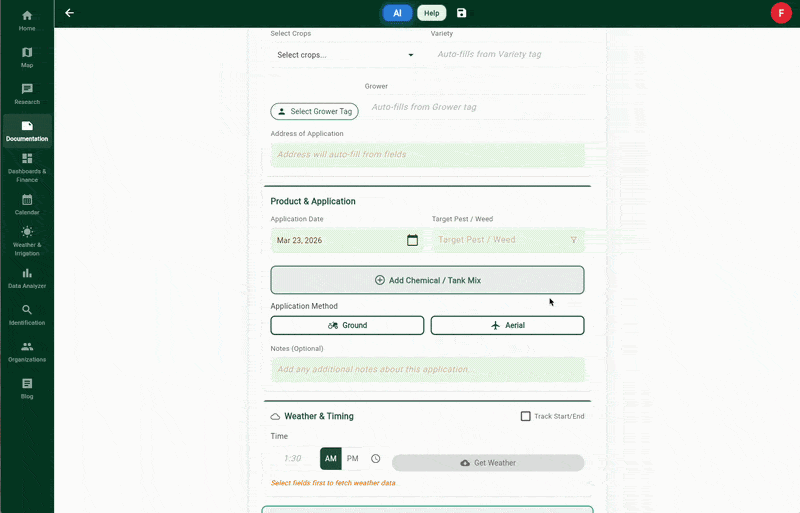Expand the Select crops dropdown
Viewport: 800px width, 513px height.
point(345,55)
